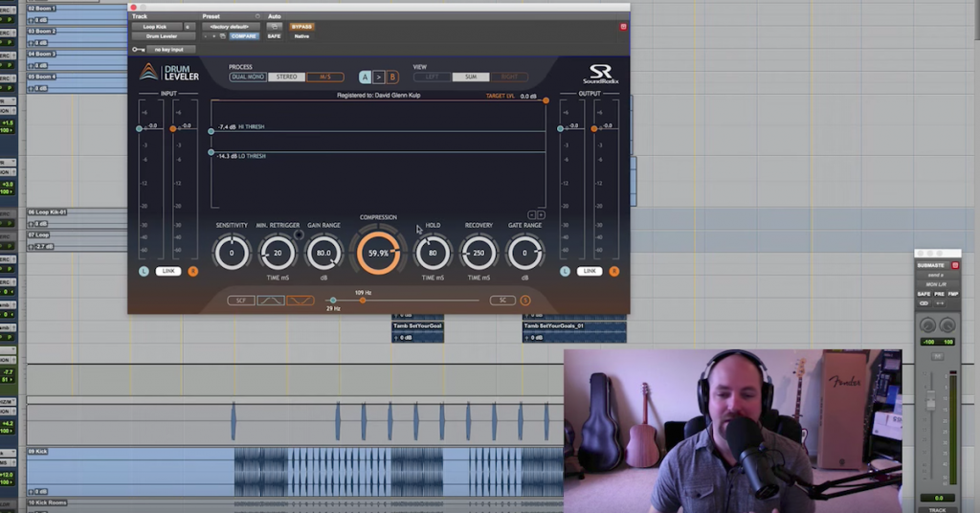Viewport: 980px width, 513px height.
Task: Toggle the COMPARE button
Action: (244, 36)
